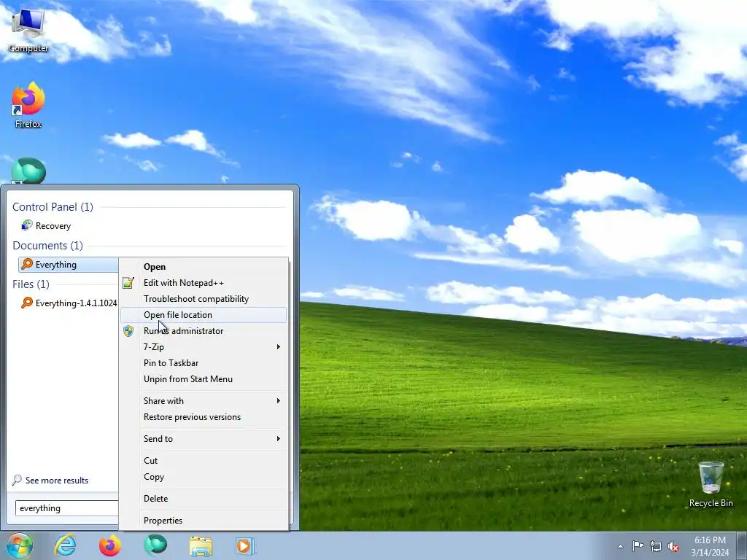Select the Everything document result
This screenshot has height=560, width=747.
(x=68, y=265)
